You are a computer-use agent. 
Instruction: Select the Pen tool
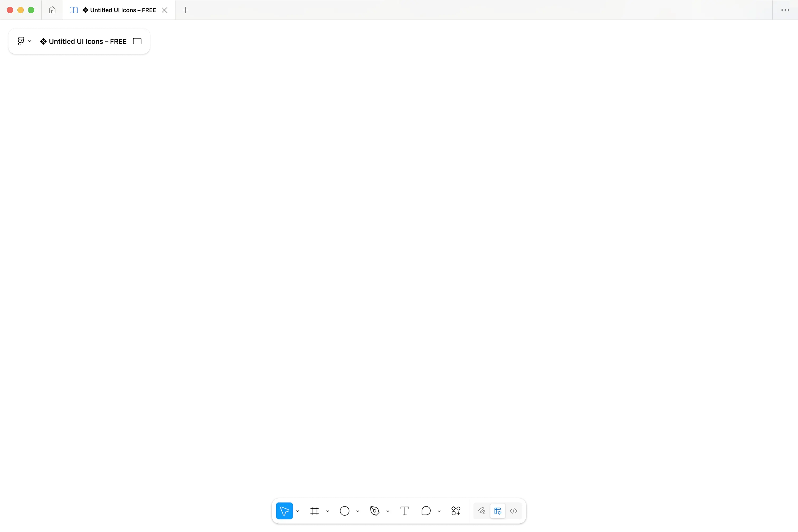(375, 511)
